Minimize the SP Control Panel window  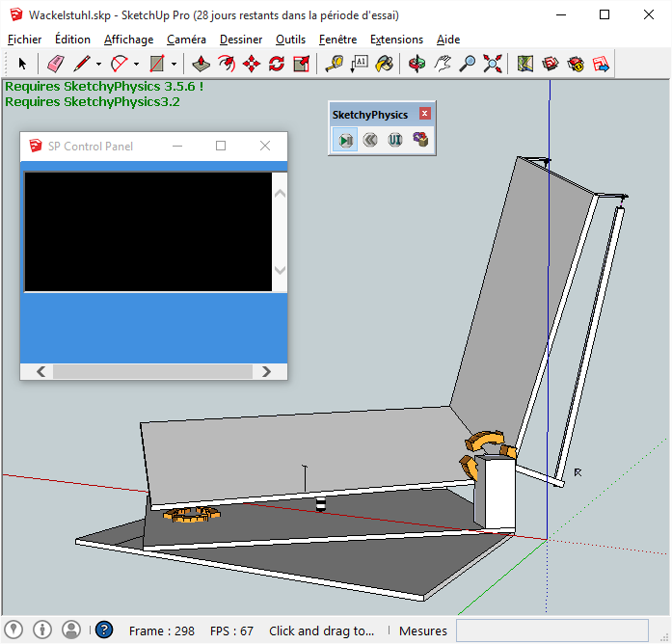pos(177,147)
